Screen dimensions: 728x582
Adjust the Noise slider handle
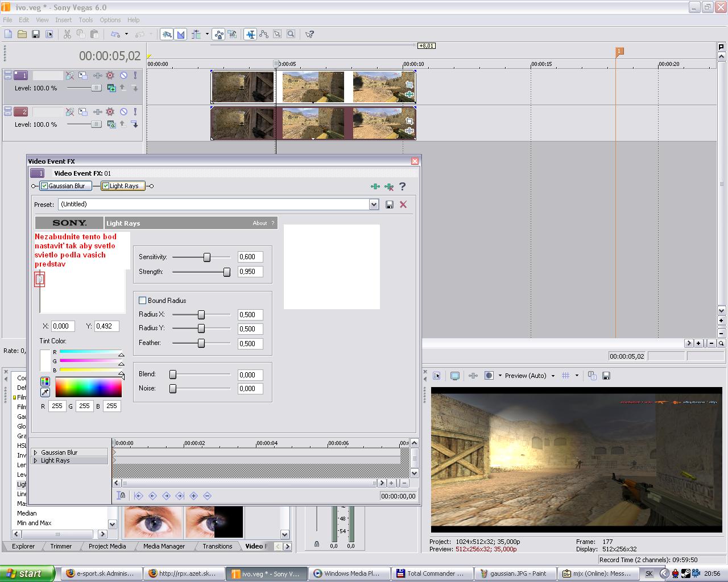[173, 389]
